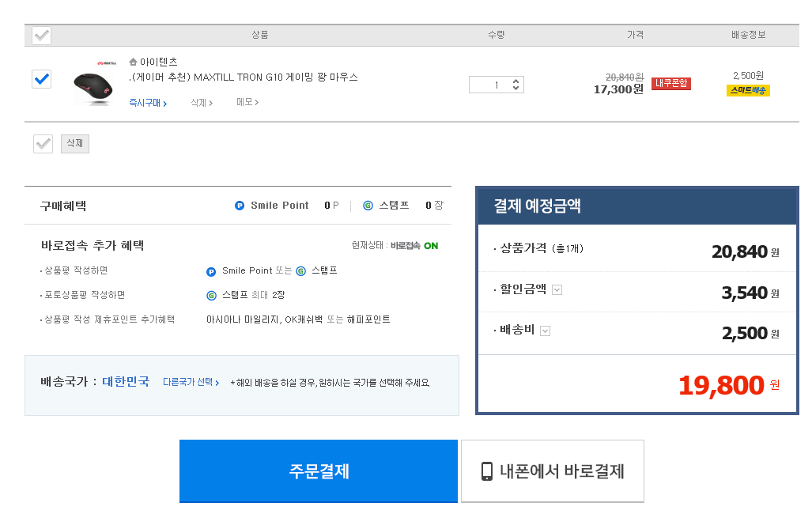Open the 다른국가 선택 country selector
This screenshot has height=514, width=812.
coord(191,382)
